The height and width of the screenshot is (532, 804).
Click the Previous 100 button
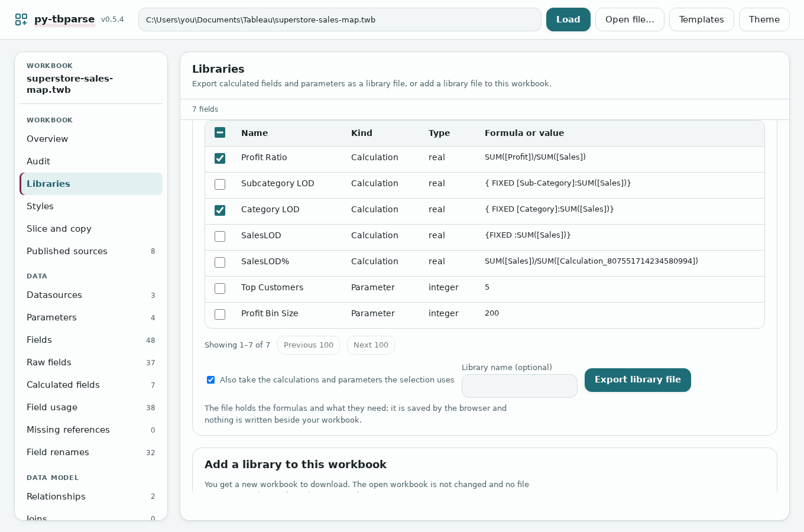point(309,345)
